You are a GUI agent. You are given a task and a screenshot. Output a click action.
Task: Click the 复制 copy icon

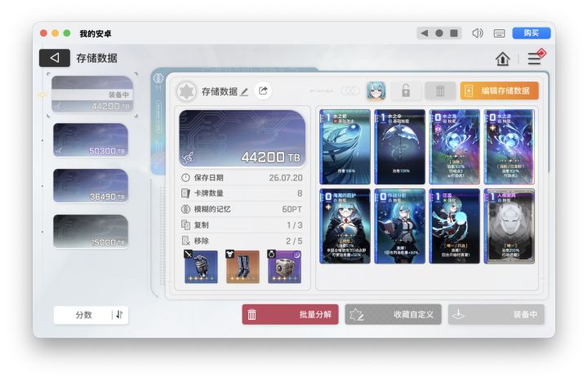point(185,225)
